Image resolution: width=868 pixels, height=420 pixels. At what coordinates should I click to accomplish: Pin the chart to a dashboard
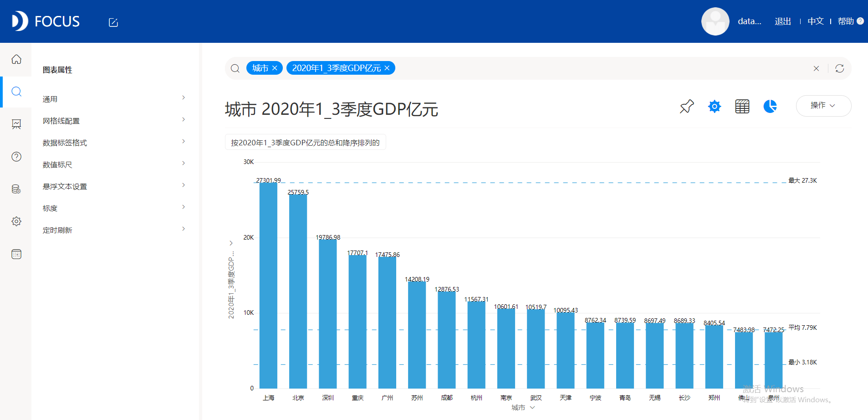coord(687,107)
